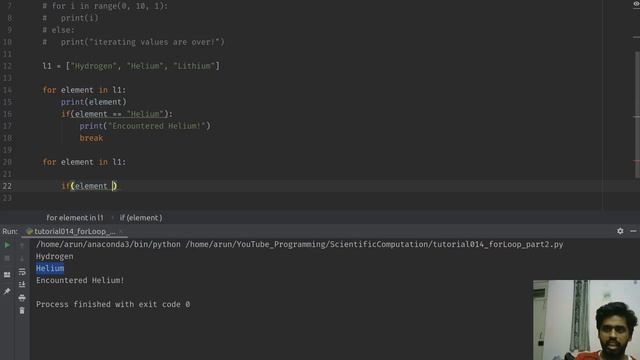Click line number 22 in the gutter
The height and width of the screenshot is (360, 640).
(7, 186)
